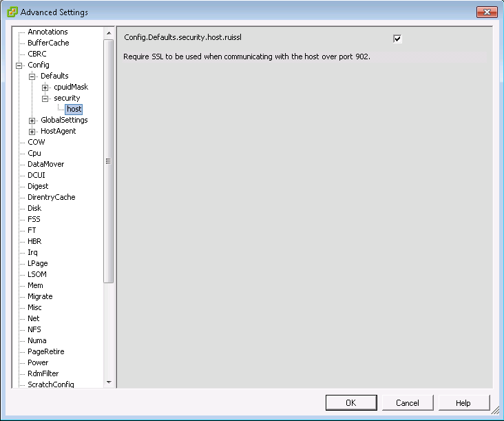504x421 pixels.
Task: Collapse the Config tree node
Action: click(19, 65)
